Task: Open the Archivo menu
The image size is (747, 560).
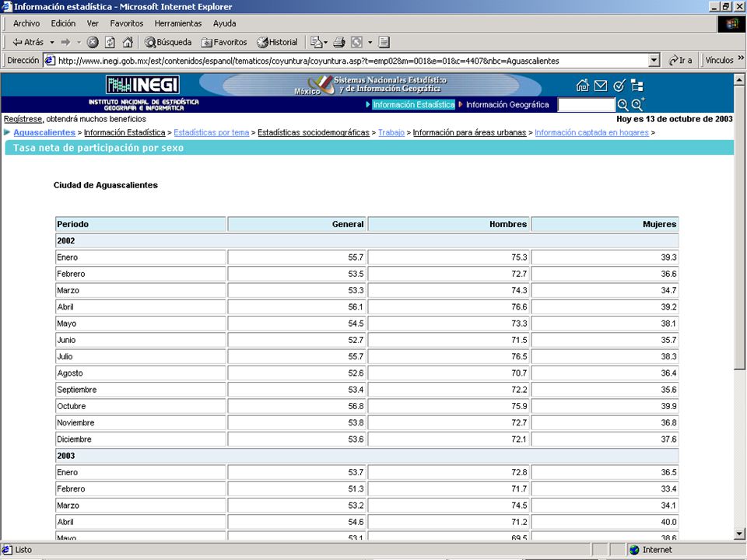Action: click(x=26, y=23)
